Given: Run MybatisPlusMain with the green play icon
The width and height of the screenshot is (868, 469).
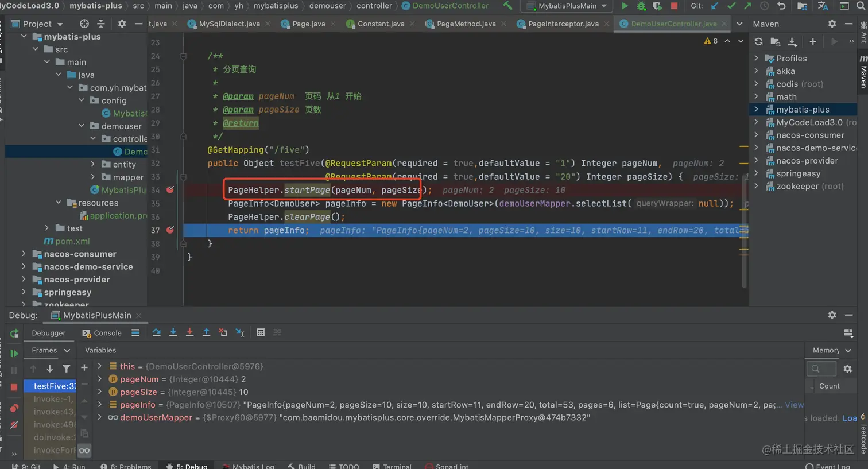Looking at the screenshot, I should pyautogui.click(x=625, y=6).
